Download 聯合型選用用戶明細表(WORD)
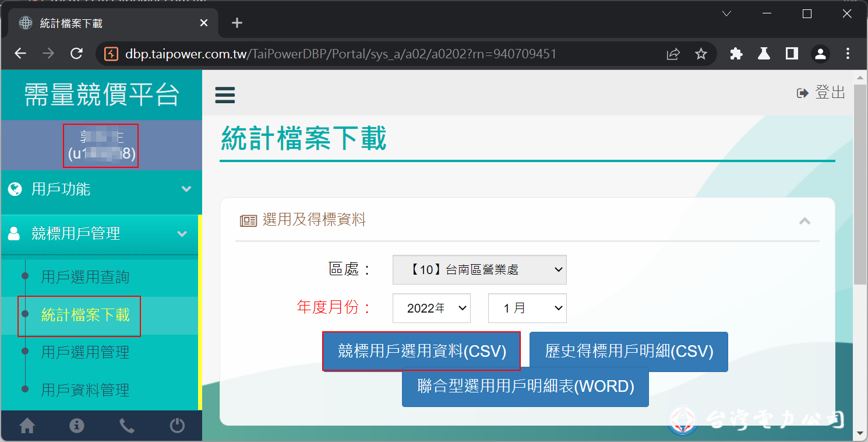Viewport: 868px width, 442px height. [x=525, y=386]
